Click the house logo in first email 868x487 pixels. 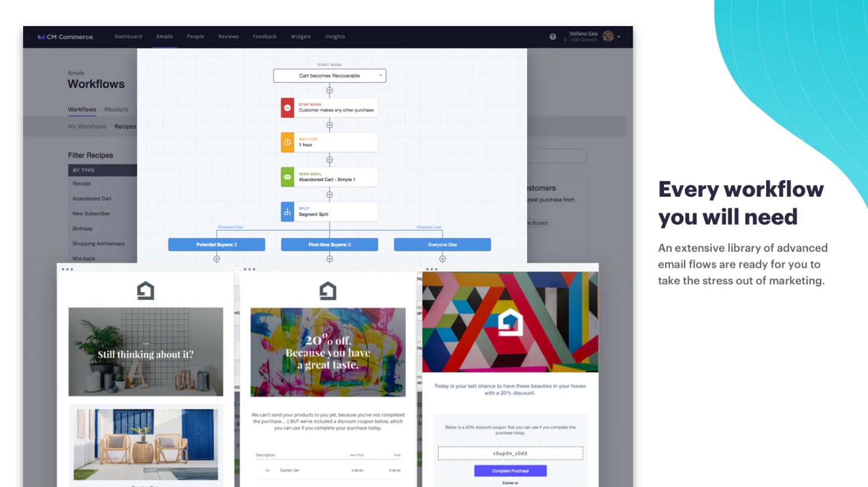pos(146,290)
